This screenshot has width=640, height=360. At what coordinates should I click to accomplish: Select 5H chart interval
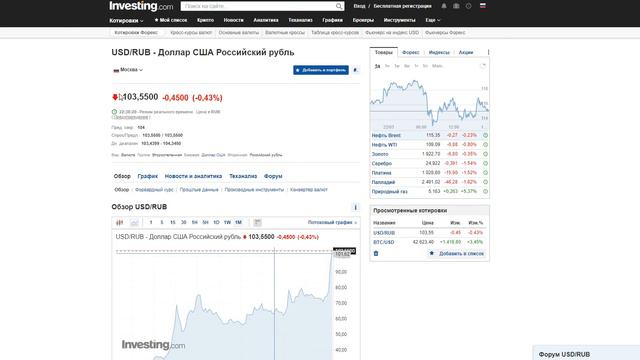tap(205, 222)
